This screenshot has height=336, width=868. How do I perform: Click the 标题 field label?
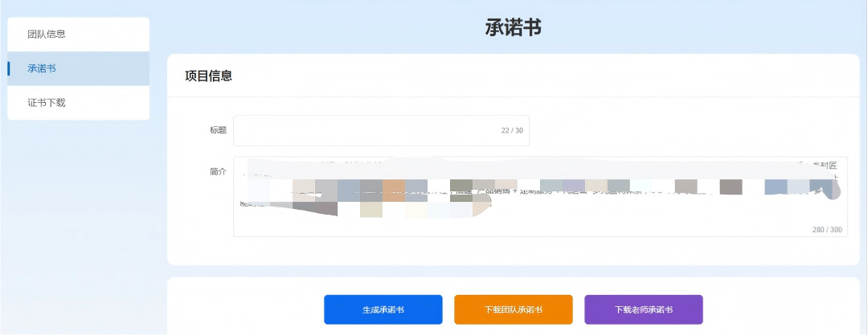[217, 130]
